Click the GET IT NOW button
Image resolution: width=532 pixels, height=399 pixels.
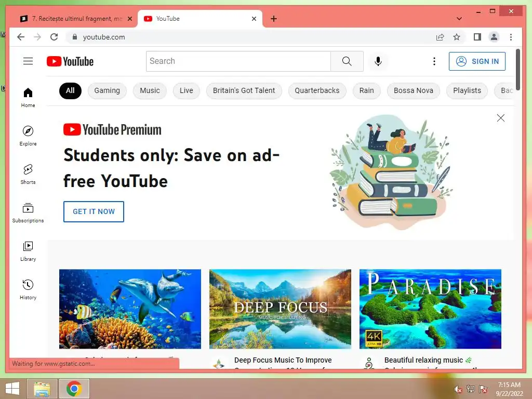94,212
